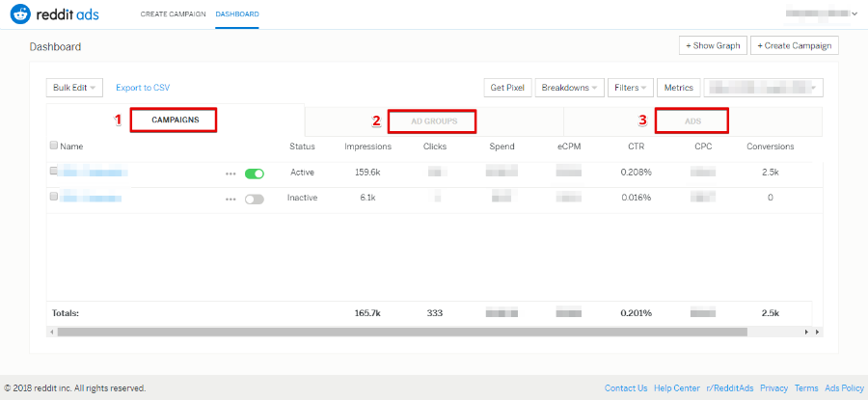Viewport: 868px width, 400px height.
Task: Check the select-all Name checkbox
Action: [54, 147]
